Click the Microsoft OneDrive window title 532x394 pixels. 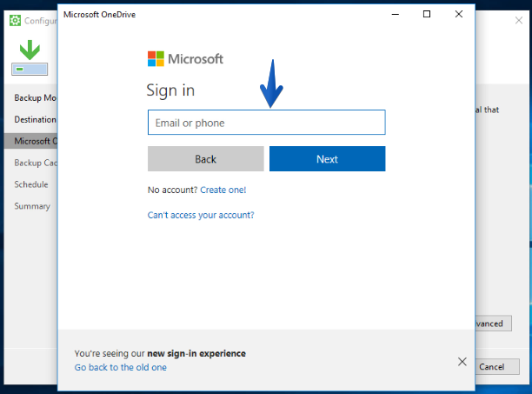(99, 15)
